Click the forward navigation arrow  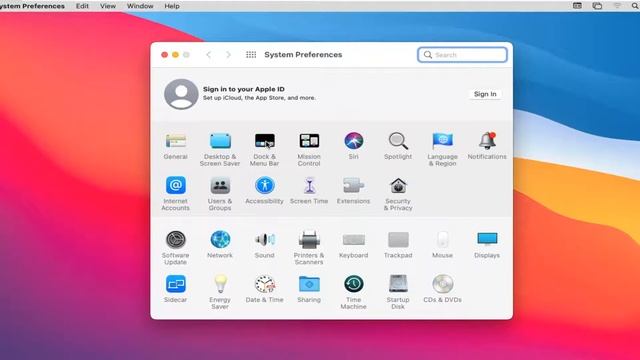(x=229, y=55)
